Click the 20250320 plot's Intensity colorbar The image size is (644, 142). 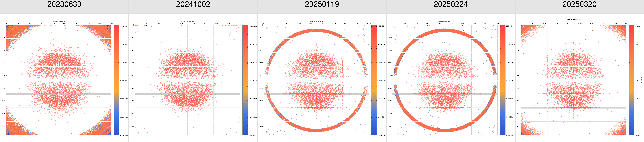[631, 80]
